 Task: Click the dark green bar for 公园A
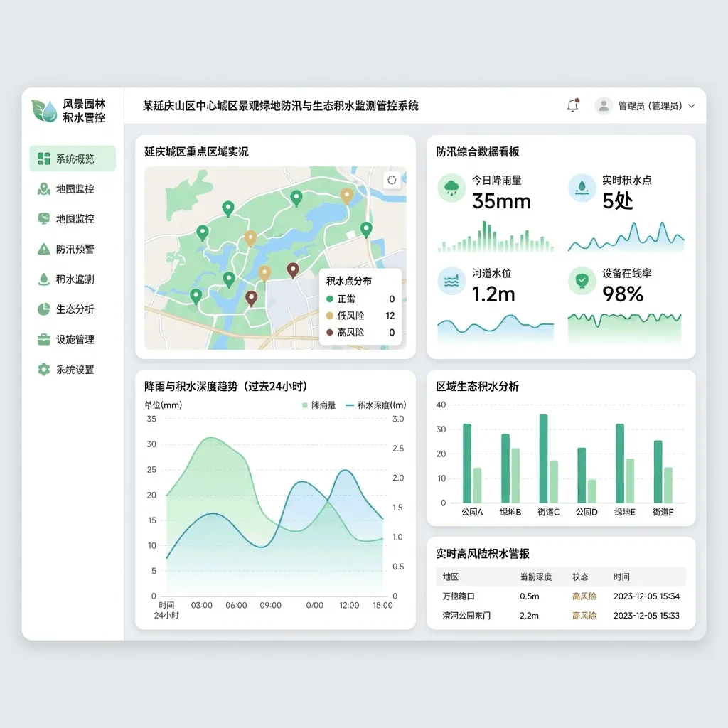(x=467, y=464)
